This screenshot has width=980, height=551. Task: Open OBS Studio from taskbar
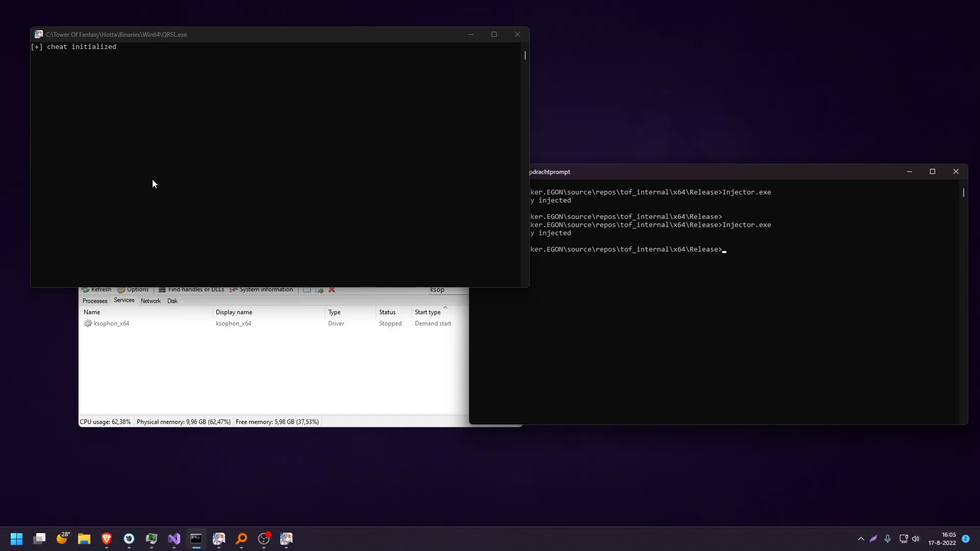point(264,539)
